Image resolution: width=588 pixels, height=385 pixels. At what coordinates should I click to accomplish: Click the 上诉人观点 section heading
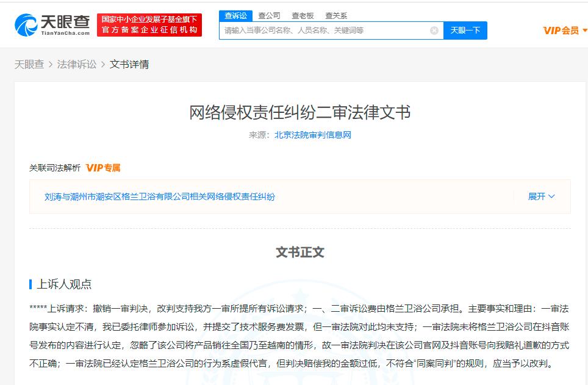tap(64, 284)
